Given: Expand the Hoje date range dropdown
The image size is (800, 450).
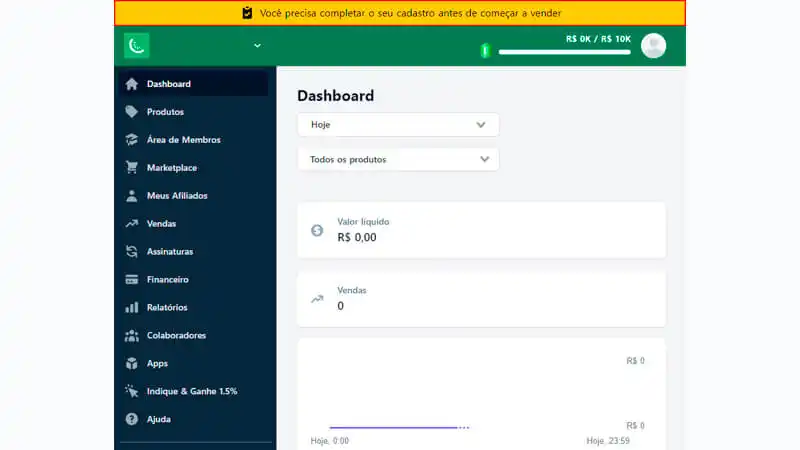Looking at the screenshot, I should pos(398,125).
